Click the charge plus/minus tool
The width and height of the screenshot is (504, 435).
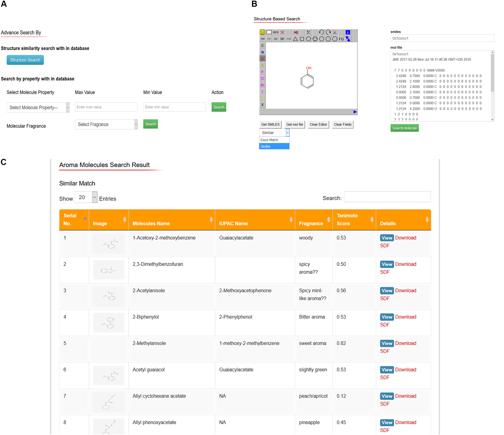pos(308,32)
